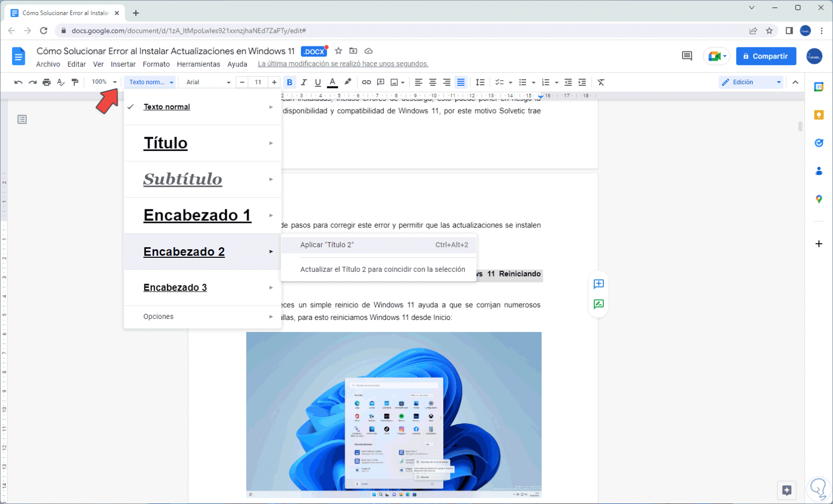Screen dimensions: 833x504
Task: Click the Redo icon in the toolbar
Action: [x=32, y=82]
